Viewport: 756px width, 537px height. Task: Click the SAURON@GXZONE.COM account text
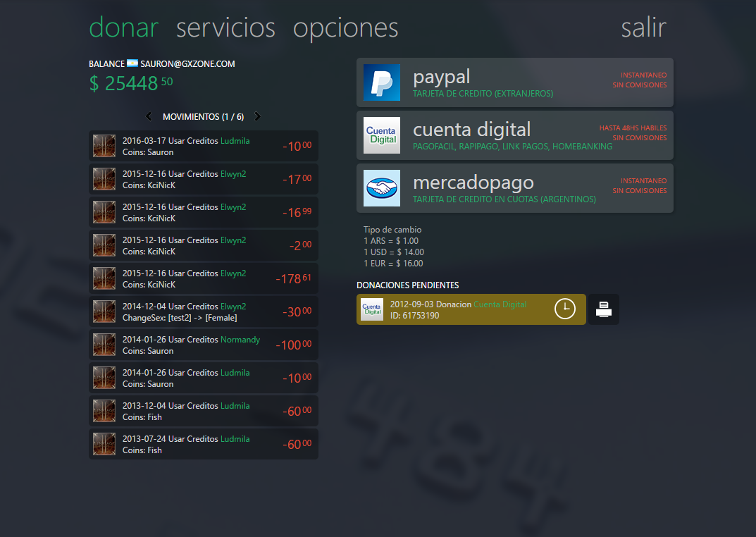tap(187, 63)
